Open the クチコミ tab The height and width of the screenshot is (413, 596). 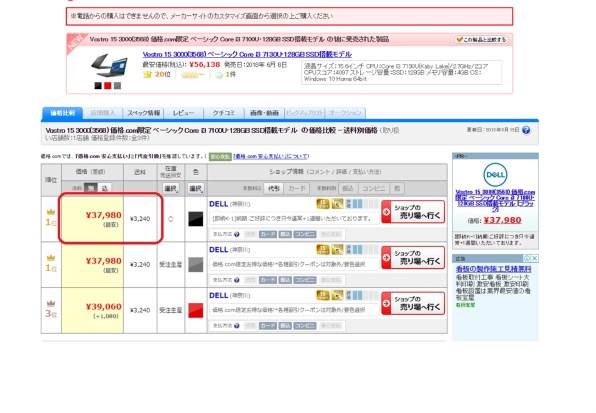pyautogui.click(x=224, y=113)
